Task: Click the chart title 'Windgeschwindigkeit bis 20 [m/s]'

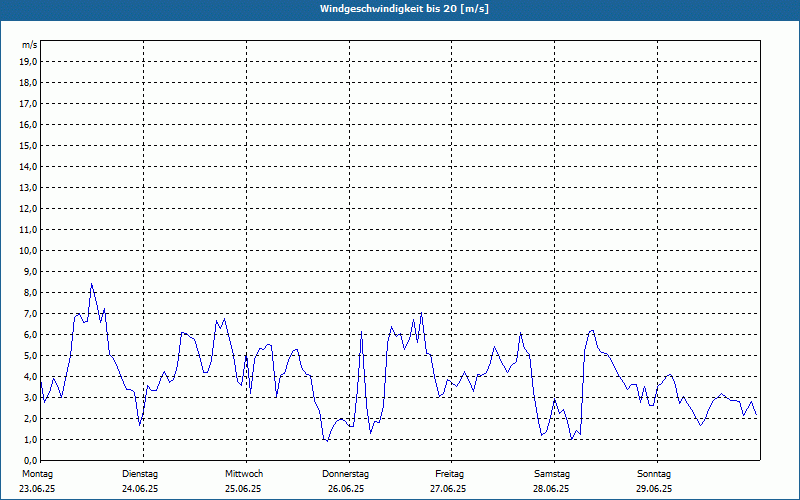Action: point(404,9)
